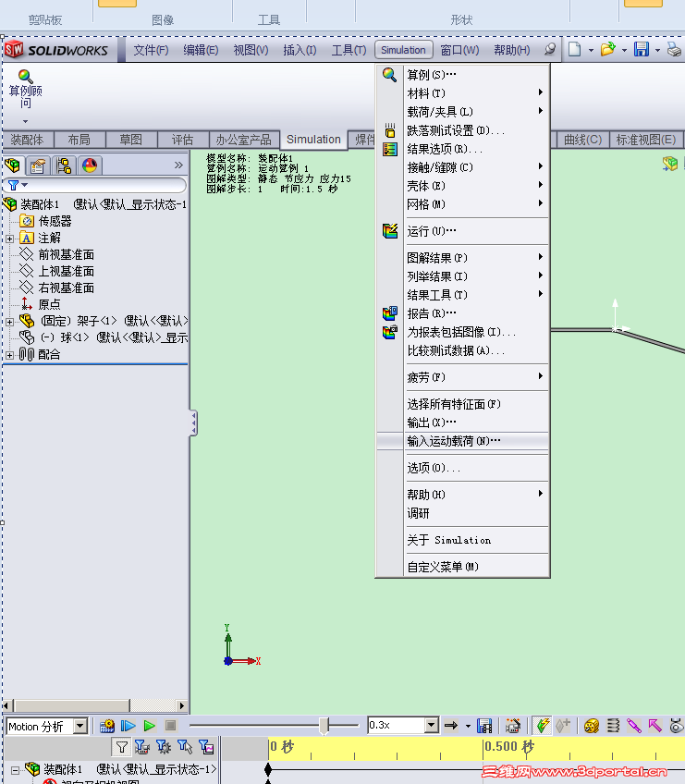Image resolution: width=685 pixels, height=784 pixels.
Task: Open the 插入(I) menu
Action: [300, 50]
